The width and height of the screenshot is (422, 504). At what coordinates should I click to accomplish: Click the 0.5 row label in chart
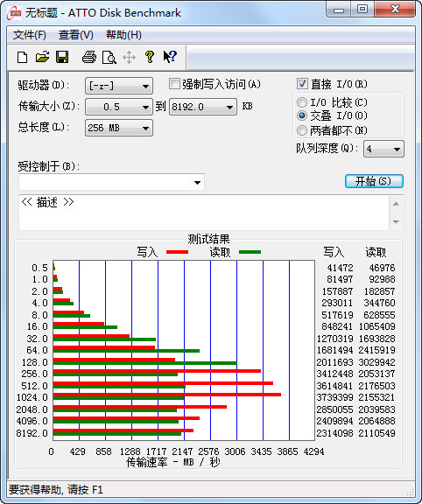40,268
